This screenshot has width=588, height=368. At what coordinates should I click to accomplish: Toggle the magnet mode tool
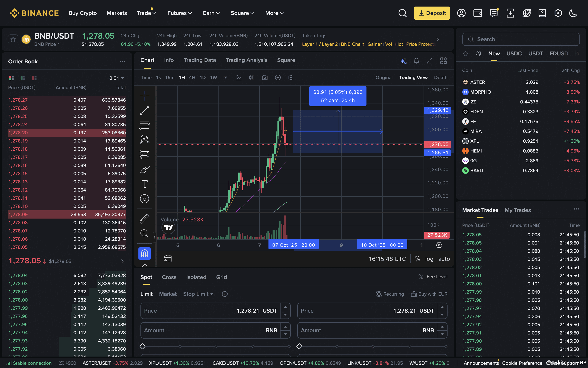tap(144, 253)
